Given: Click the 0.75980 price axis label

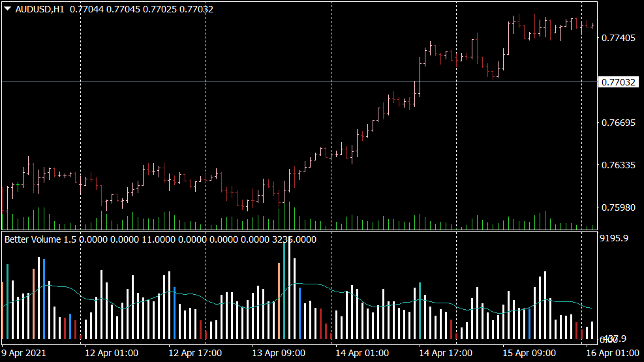Looking at the screenshot, I should [x=617, y=208].
